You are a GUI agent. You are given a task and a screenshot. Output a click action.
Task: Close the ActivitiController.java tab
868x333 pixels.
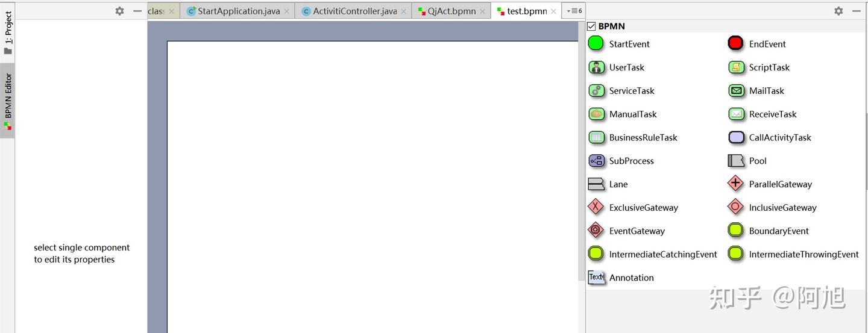(x=403, y=11)
